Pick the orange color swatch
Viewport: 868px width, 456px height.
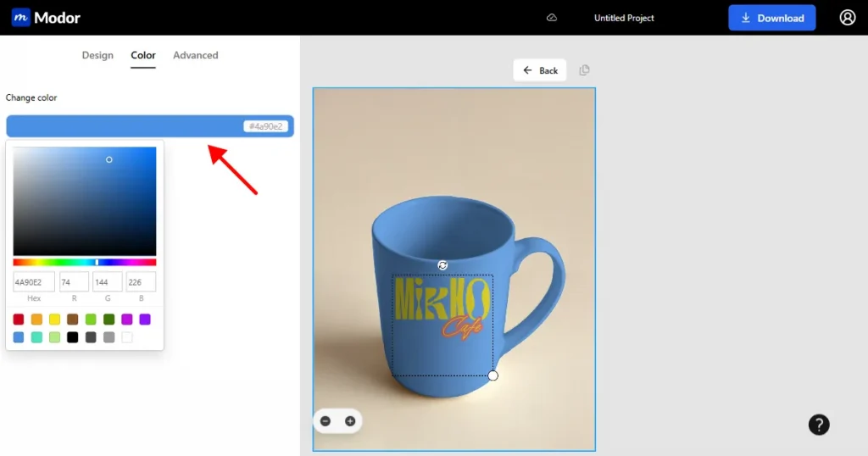[x=36, y=319]
